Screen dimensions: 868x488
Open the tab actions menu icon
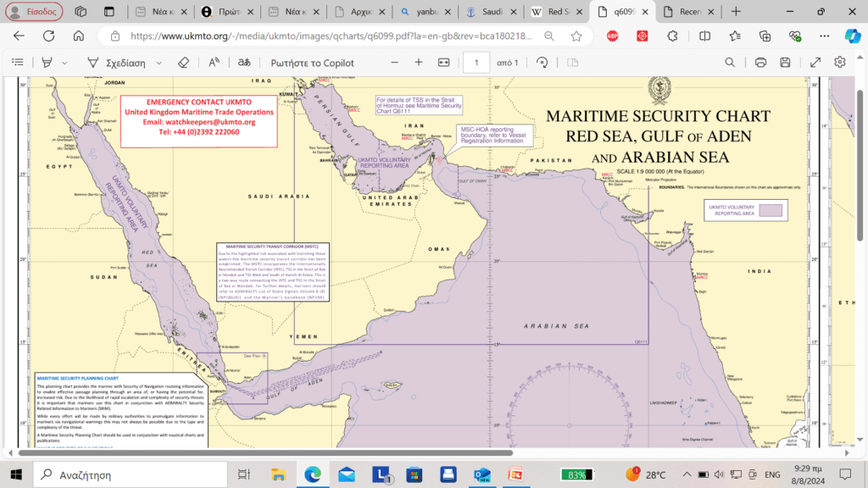point(109,12)
